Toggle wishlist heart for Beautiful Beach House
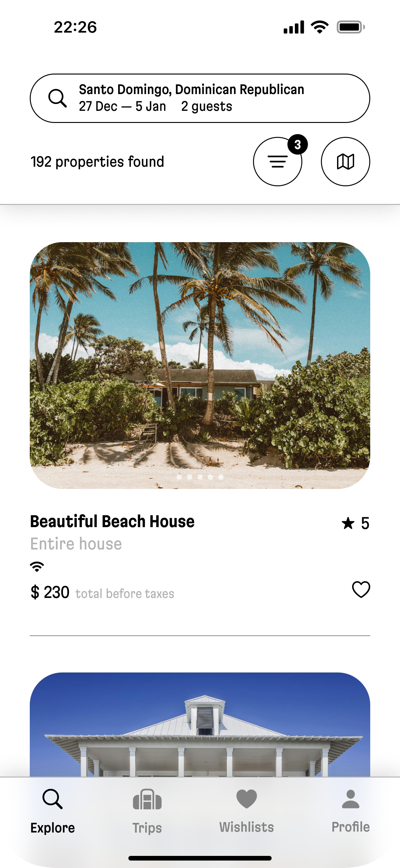This screenshot has width=400, height=868. [x=361, y=590]
